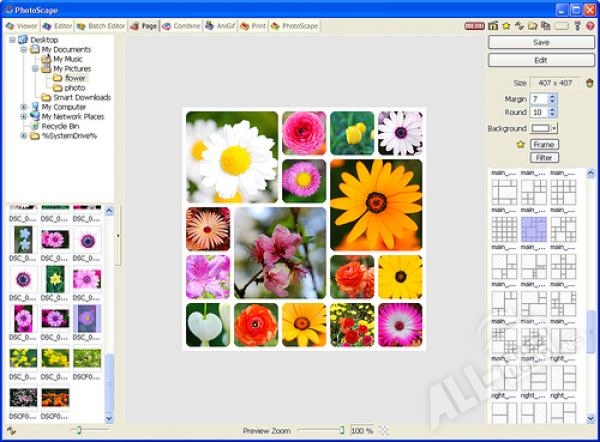600x442 pixels.
Task: Click the Filter button
Action: click(544, 158)
